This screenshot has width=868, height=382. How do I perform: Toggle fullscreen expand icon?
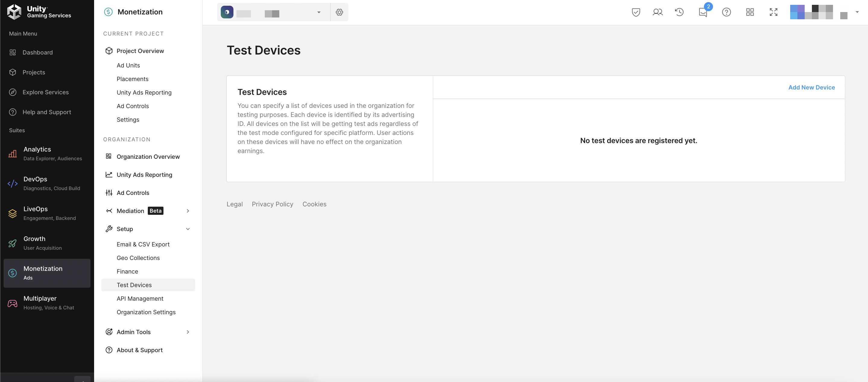pyautogui.click(x=773, y=12)
